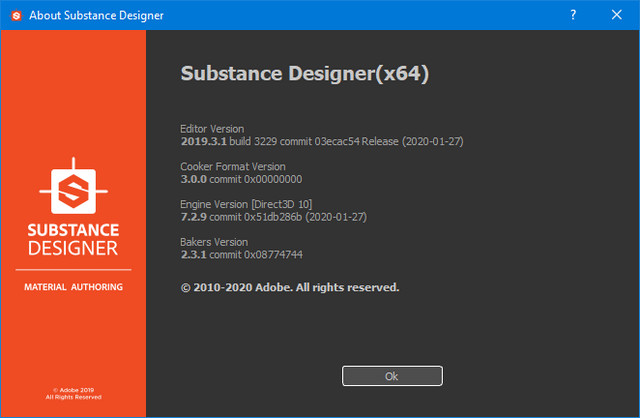Select the 2.3.1 commit text
Image resolution: width=640 pixels, height=418 pixels.
(x=240, y=255)
